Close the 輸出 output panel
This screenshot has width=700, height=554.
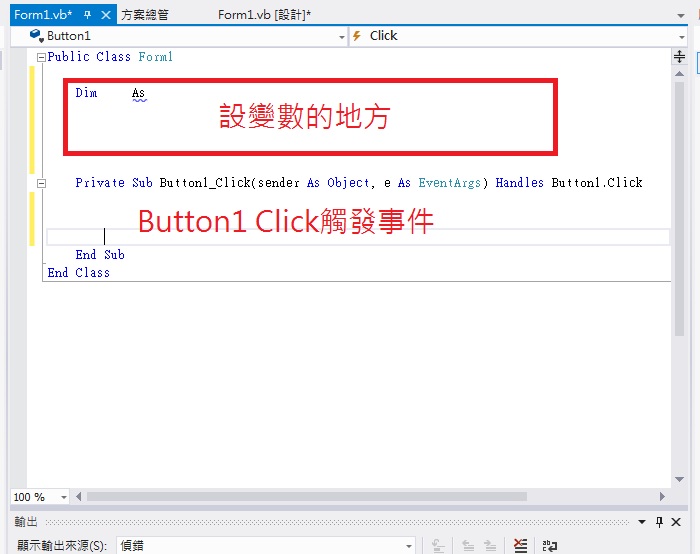tap(676, 521)
